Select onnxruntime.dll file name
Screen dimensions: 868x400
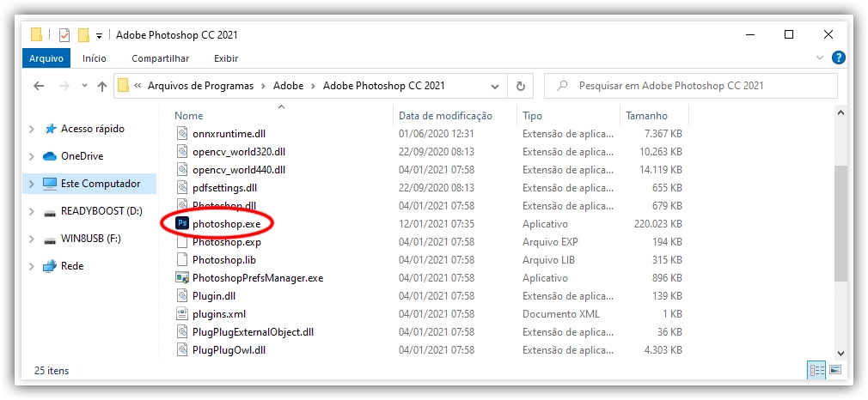(229, 133)
